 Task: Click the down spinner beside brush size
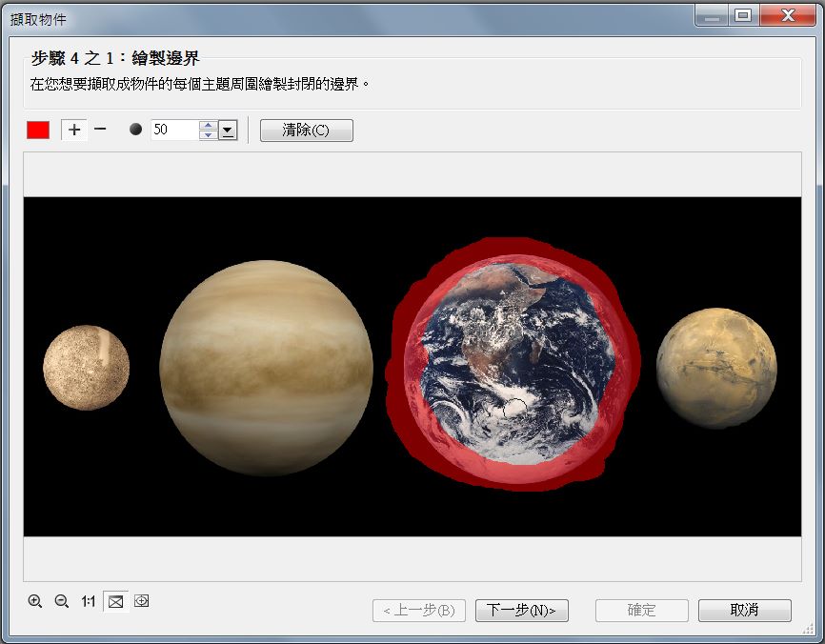tap(209, 134)
